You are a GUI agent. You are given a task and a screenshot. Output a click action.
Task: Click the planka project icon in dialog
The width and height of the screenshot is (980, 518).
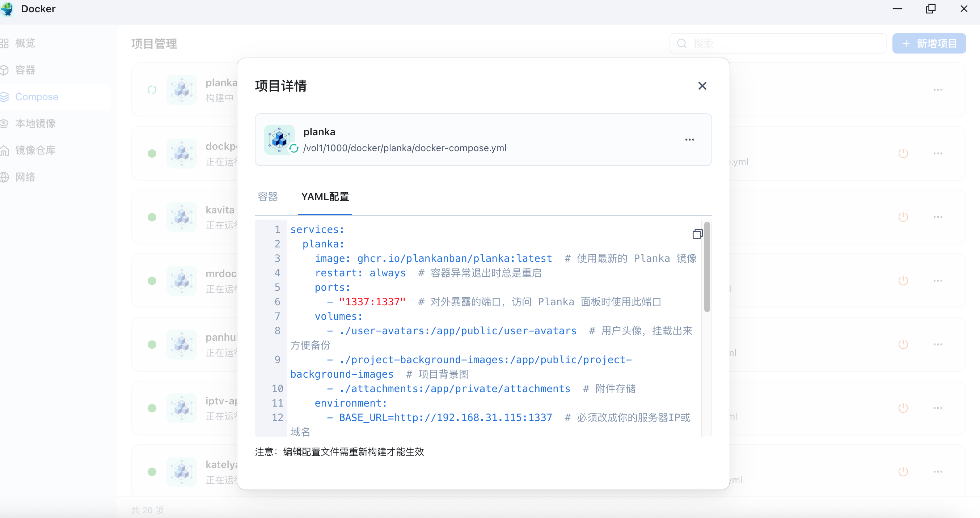click(x=279, y=139)
